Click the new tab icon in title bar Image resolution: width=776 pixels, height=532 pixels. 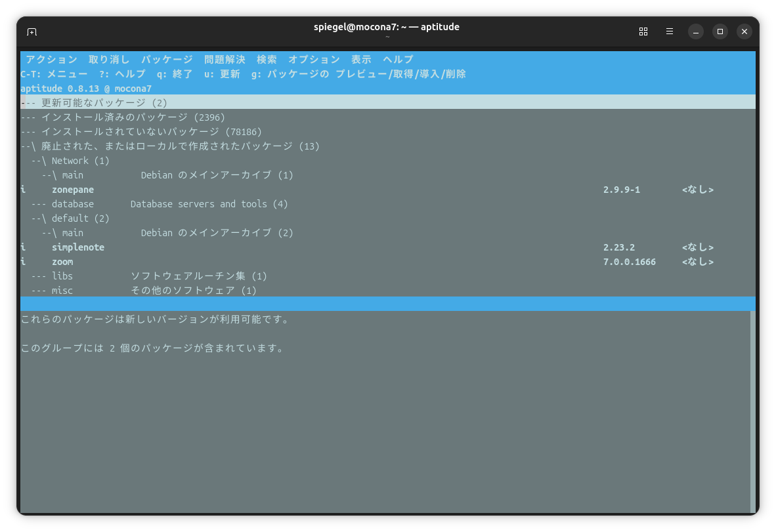32,31
